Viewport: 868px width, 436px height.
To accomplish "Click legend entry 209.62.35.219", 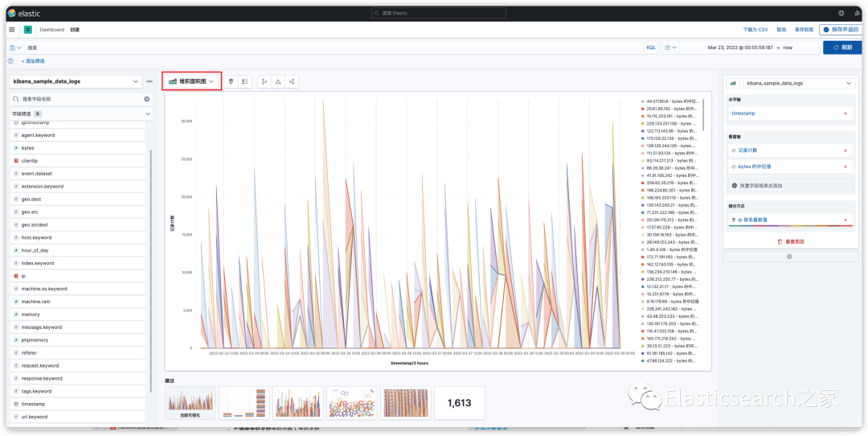I will pos(670,183).
